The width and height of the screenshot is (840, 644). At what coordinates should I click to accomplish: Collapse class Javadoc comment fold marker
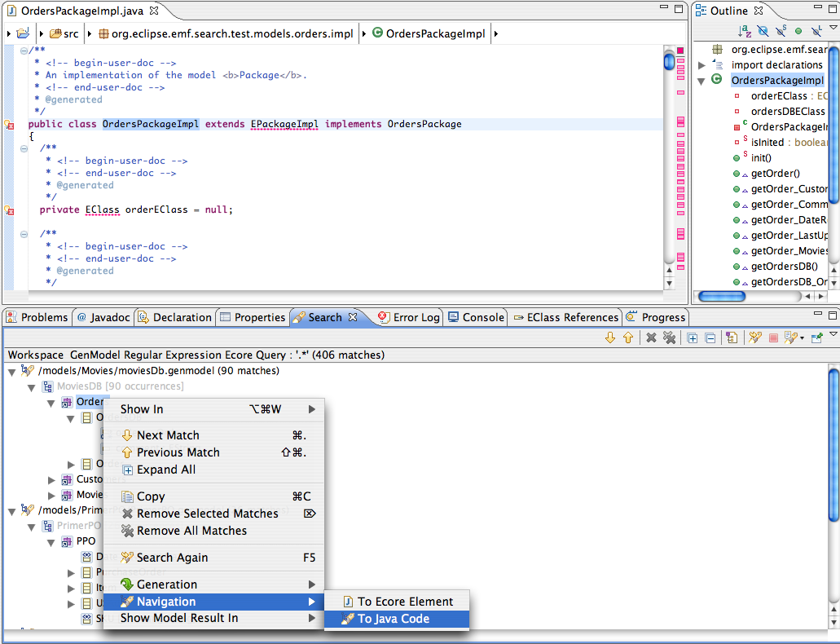[x=24, y=51]
